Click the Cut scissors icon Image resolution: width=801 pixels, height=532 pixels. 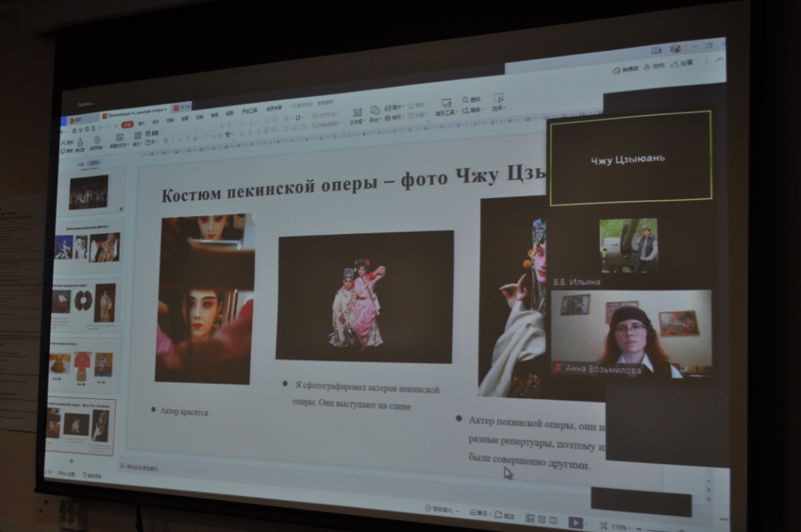[x=64, y=143]
